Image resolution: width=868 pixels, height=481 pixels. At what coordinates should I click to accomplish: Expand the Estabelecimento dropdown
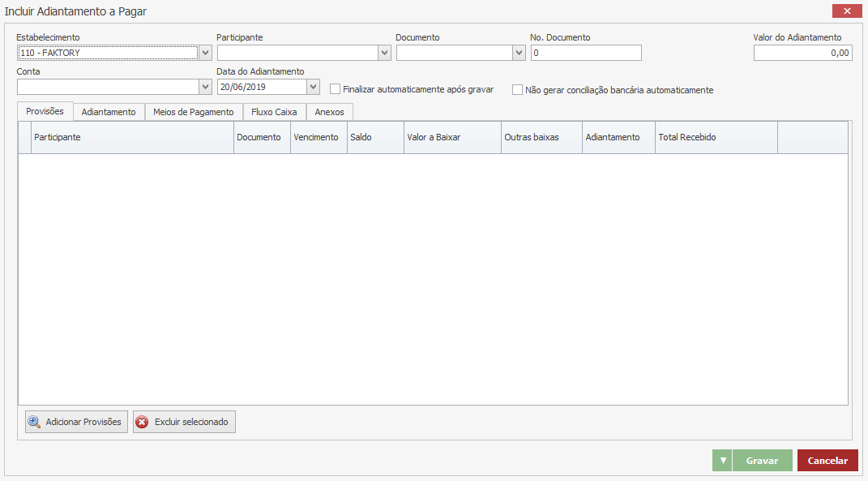206,53
